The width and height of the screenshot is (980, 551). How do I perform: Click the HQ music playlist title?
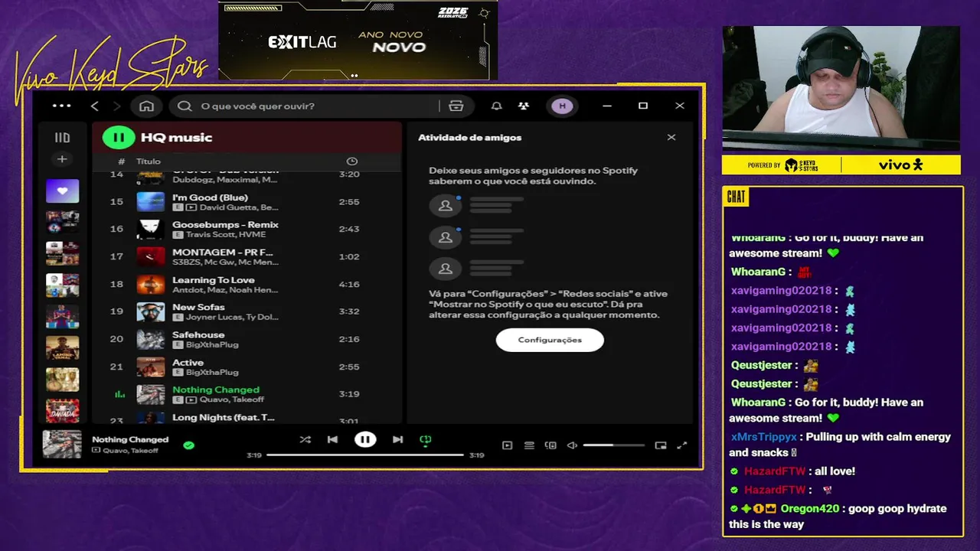point(176,138)
